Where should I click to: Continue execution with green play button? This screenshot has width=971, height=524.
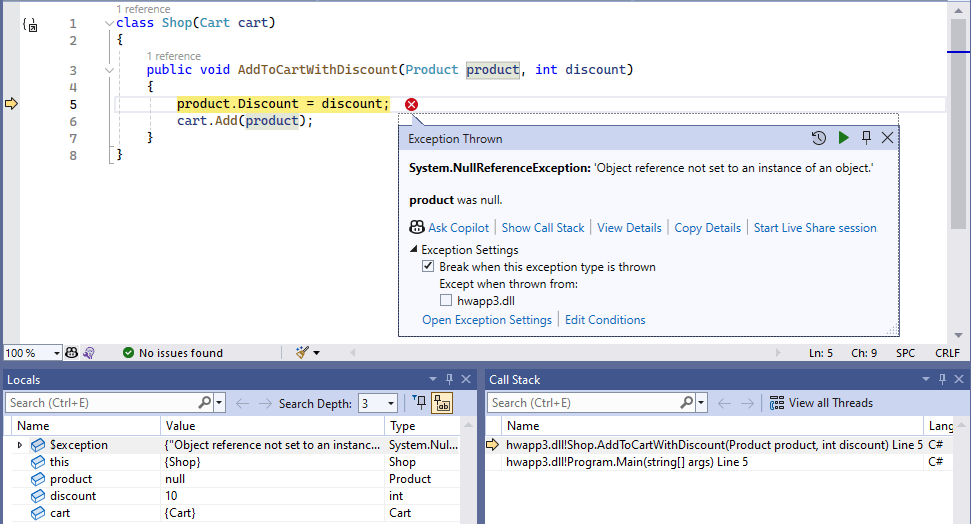(843, 138)
